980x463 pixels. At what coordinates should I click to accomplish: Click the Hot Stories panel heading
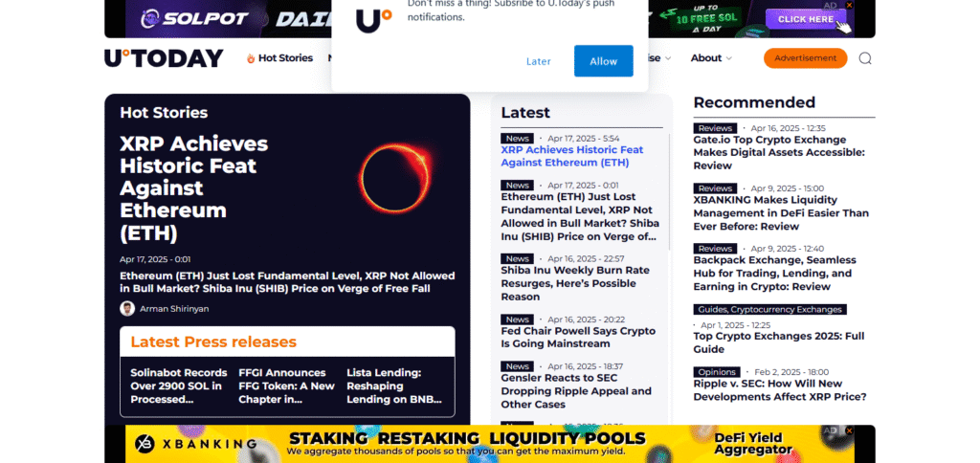(164, 113)
